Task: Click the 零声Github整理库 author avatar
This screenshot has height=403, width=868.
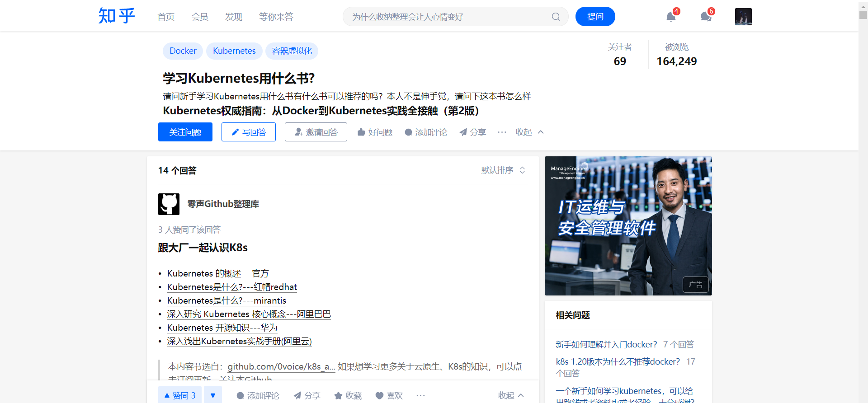Action: point(169,204)
